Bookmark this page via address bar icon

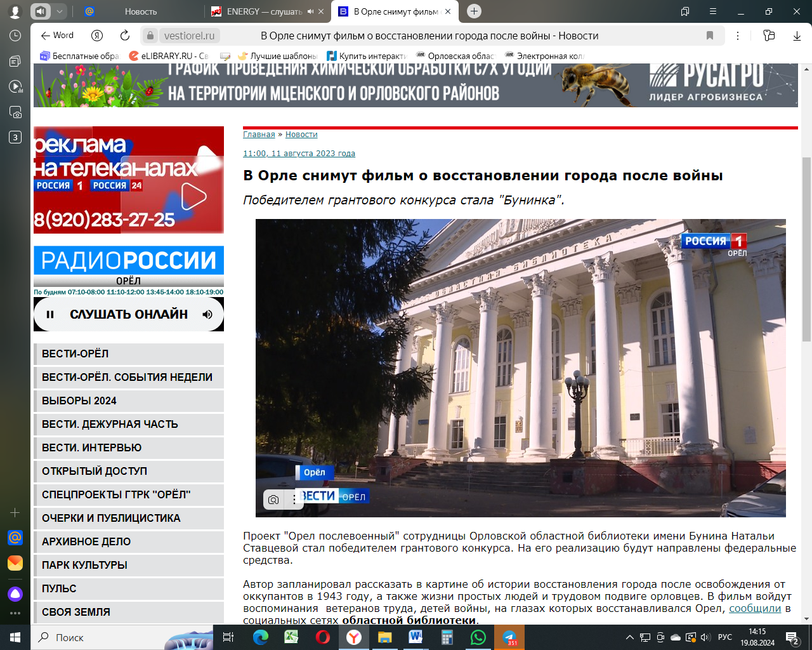tap(710, 36)
